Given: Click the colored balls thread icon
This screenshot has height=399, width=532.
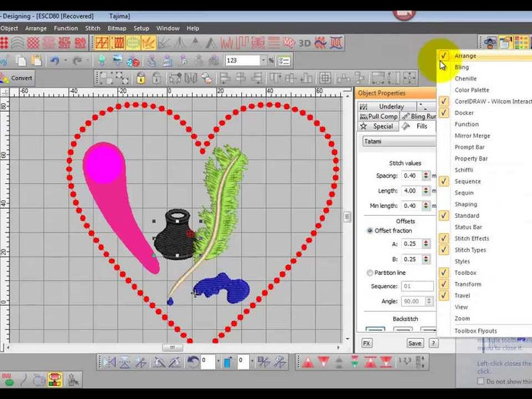Looking at the screenshot, I should pos(133,62).
